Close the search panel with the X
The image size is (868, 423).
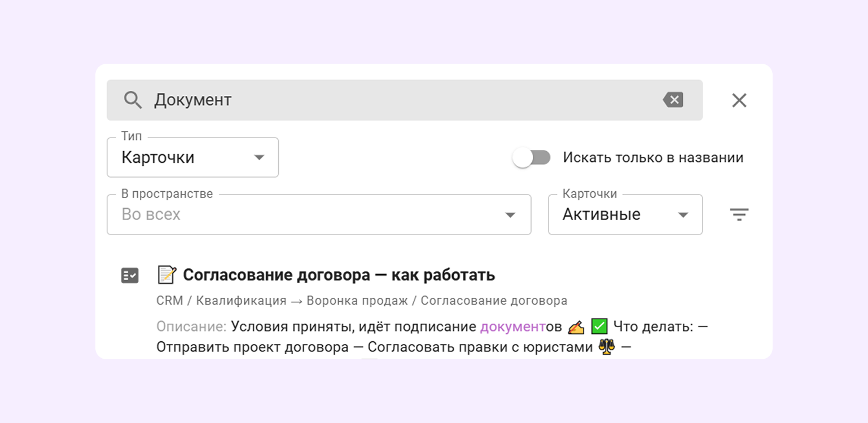739,100
